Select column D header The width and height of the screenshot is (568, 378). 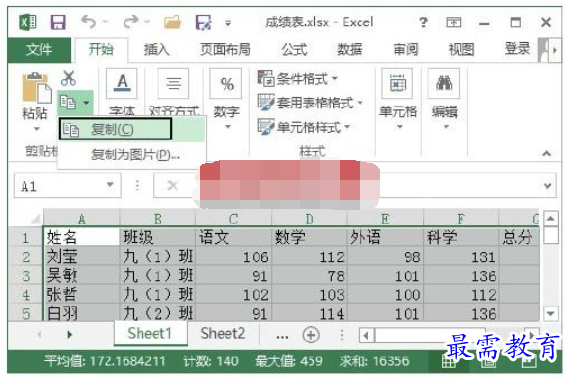pyautogui.click(x=309, y=219)
